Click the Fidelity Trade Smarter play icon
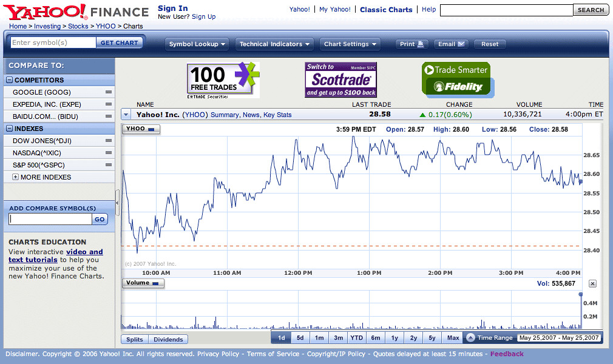The width and height of the screenshot is (613, 364). click(x=428, y=70)
